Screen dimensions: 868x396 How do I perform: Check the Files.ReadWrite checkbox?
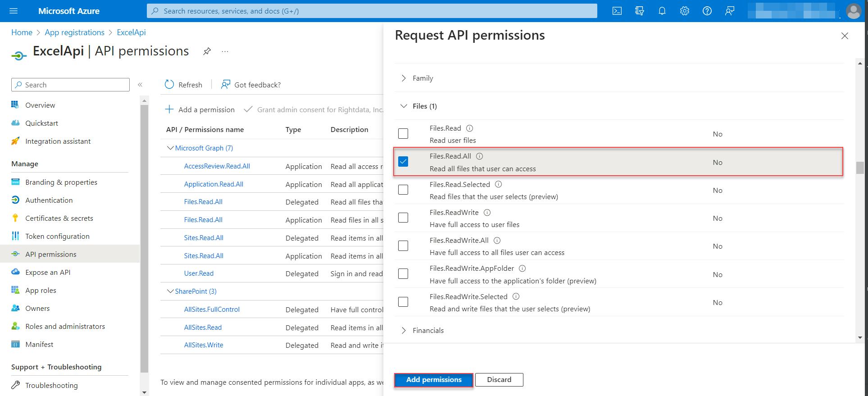(x=403, y=218)
